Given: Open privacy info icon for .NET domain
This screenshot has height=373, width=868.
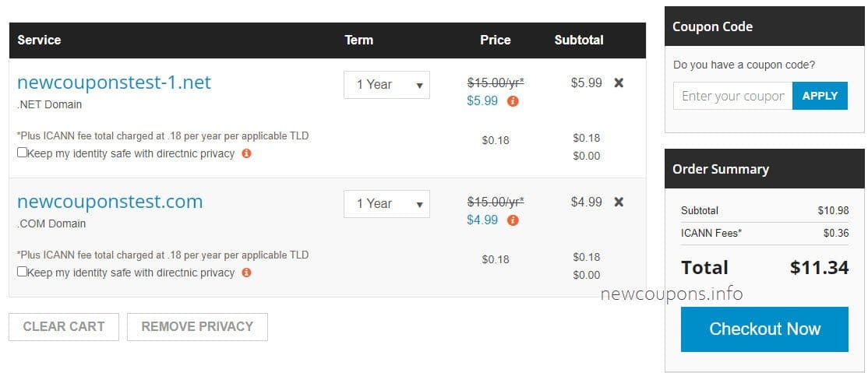Looking at the screenshot, I should pyautogui.click(x=246, y=153).
